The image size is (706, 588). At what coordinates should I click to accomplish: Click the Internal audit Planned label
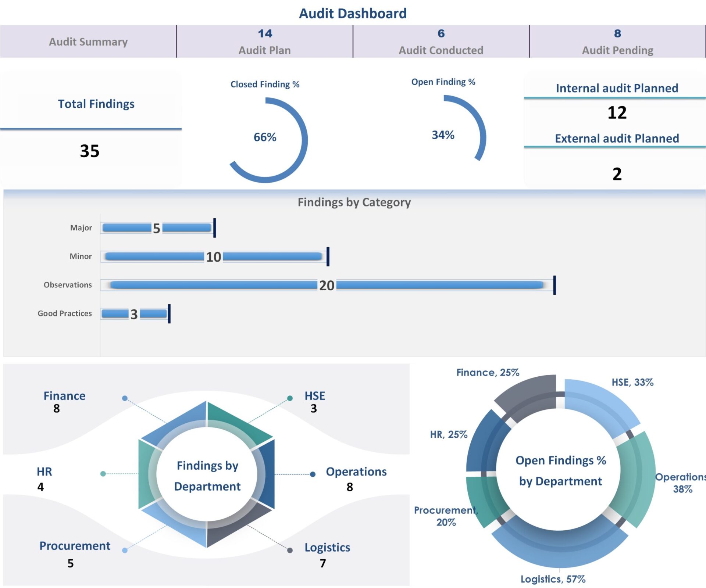pos(617,88)
